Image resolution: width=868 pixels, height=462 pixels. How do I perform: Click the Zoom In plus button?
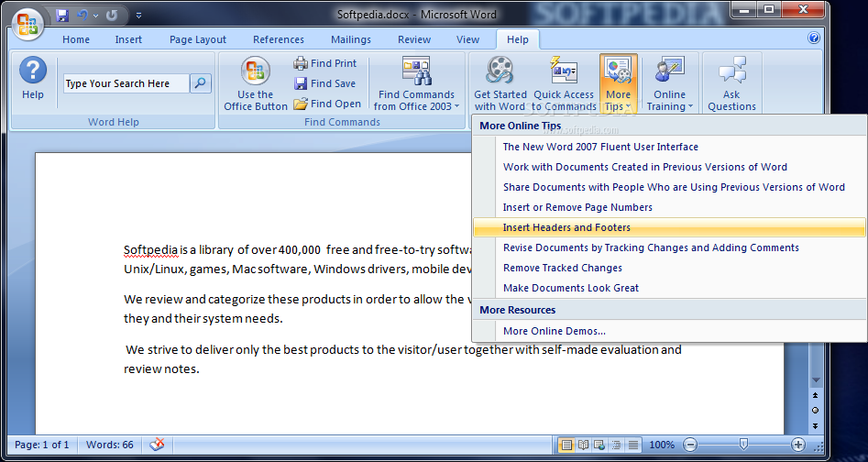tap(797, 445)
